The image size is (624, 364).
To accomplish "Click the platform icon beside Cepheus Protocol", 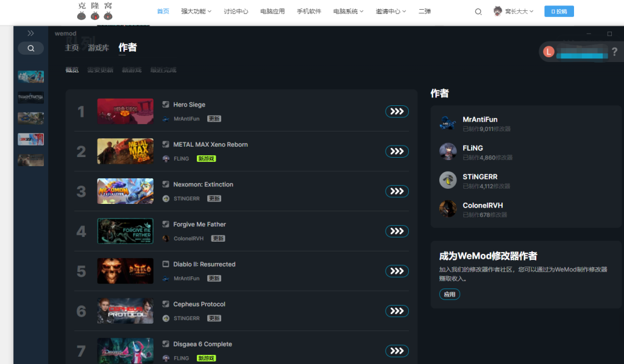I will (x=166, y=304).
